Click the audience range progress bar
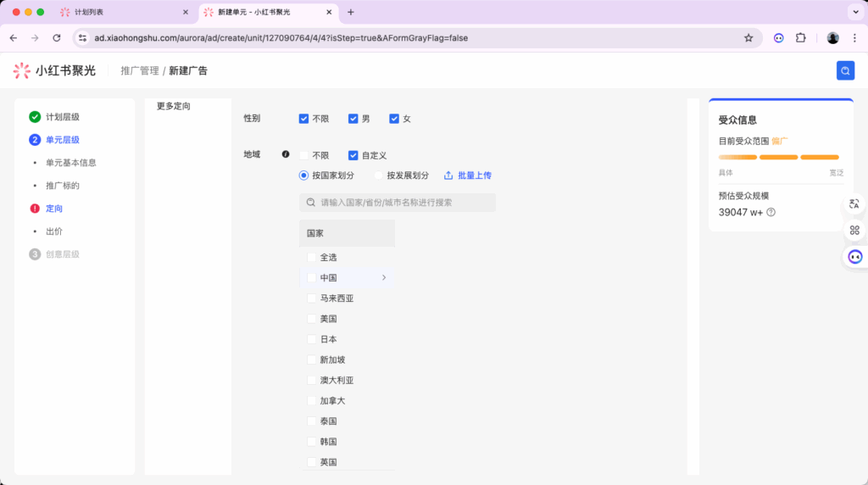This screenshot has height=485, width=868. tap(778, 157)
